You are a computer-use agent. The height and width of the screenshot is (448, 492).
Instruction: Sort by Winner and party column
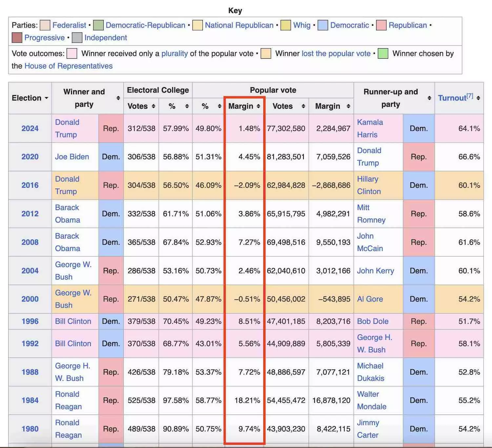click(118, 98)
